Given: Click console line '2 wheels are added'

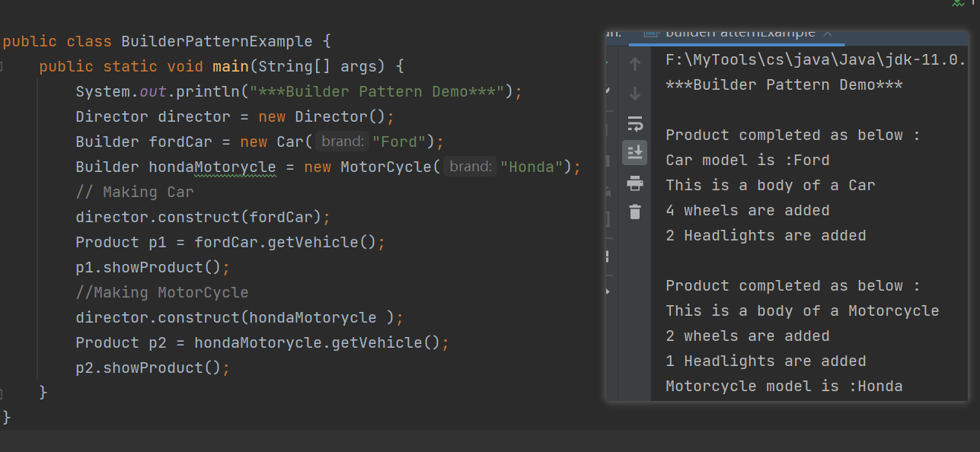Looking at the screenshot, I should [748, 336].
